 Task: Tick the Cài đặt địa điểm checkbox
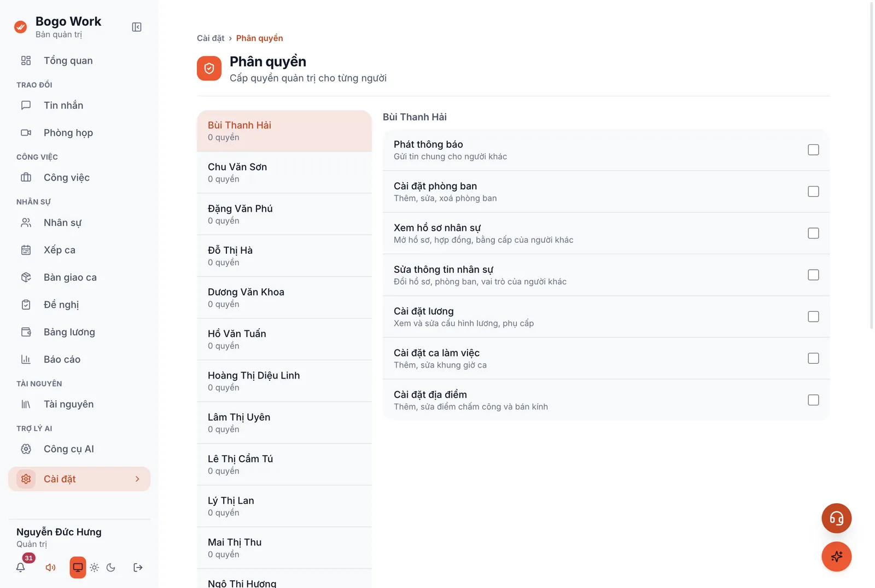(813, 400)
